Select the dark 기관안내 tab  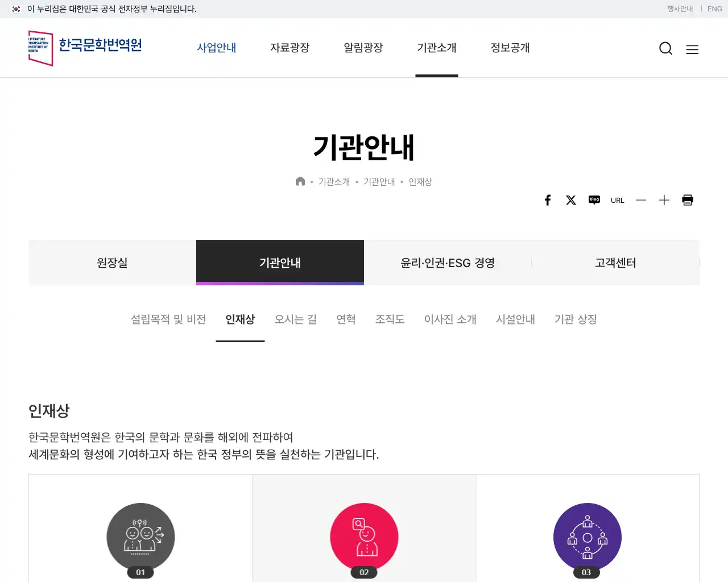coord(280,263)
